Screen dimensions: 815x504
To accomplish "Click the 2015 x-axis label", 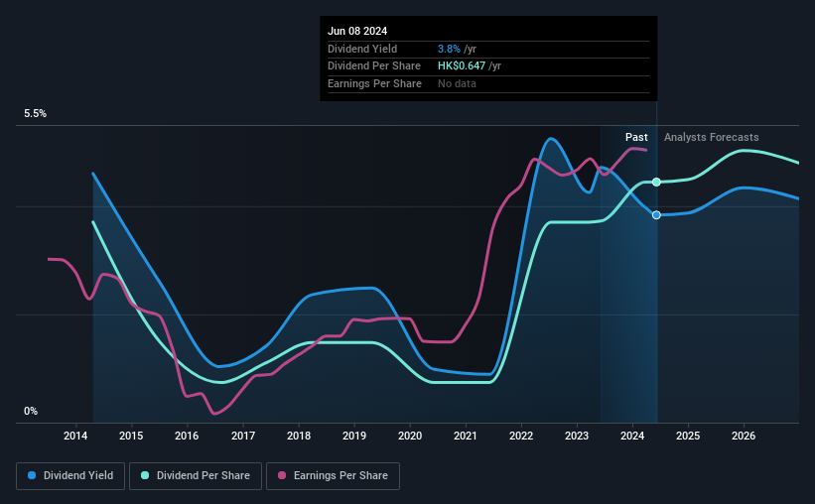I will point(131,436).
